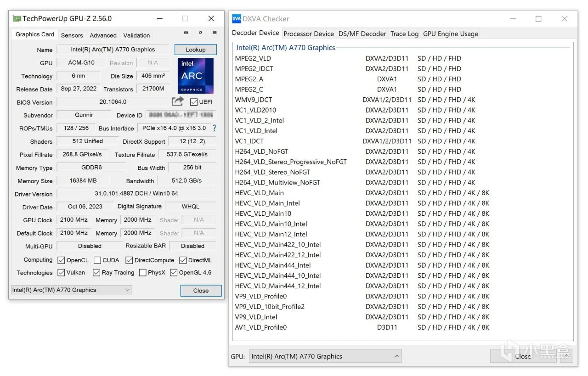Screen dimensions: 588x376
Task: Click the GPU-Z refresh icon
Action: coord(200,33)
